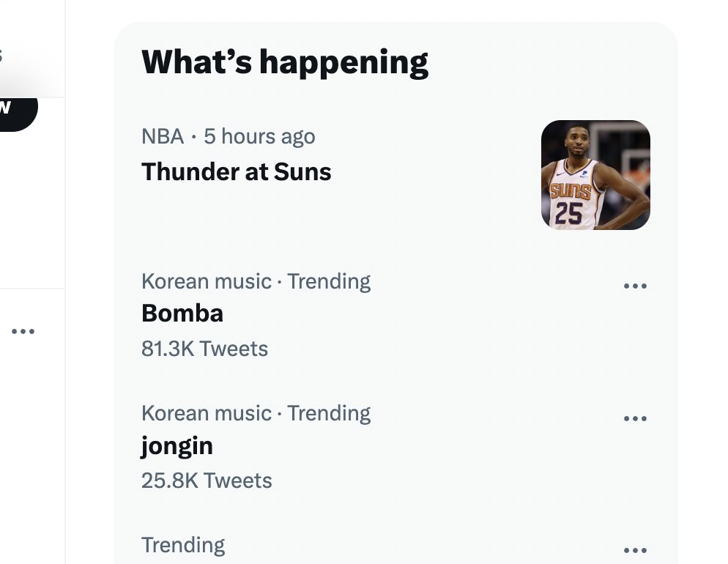The width and height of the screenshot is (728, 564).
Task: Click the What's happening heading
Action: click(x=284, y=62)
